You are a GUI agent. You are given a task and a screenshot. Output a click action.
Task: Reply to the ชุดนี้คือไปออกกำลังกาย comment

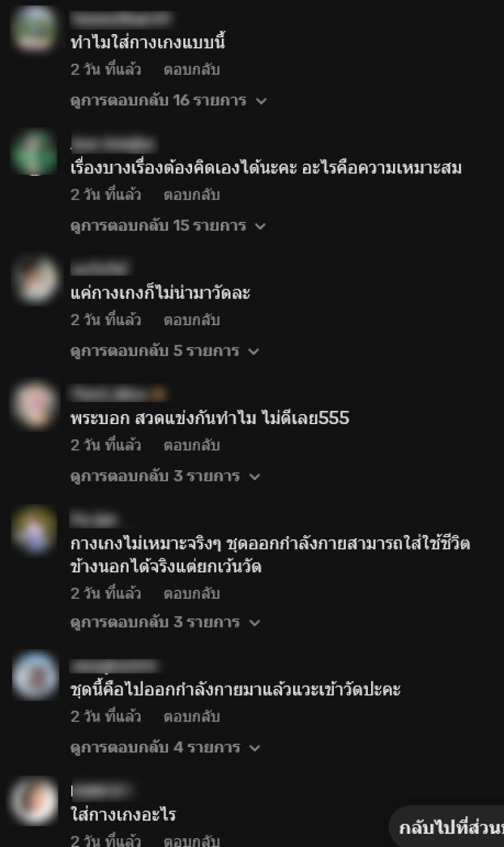pos(192,717)
